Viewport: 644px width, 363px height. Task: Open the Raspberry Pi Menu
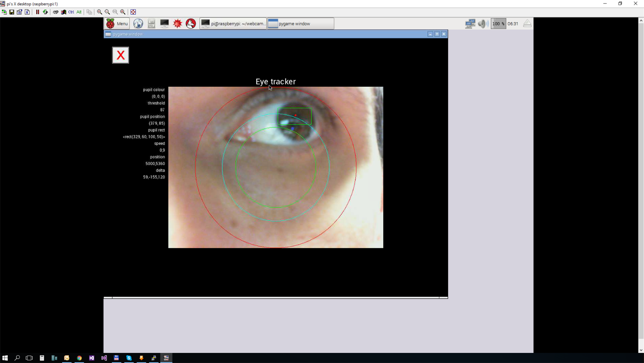click(x=117, y=23)
